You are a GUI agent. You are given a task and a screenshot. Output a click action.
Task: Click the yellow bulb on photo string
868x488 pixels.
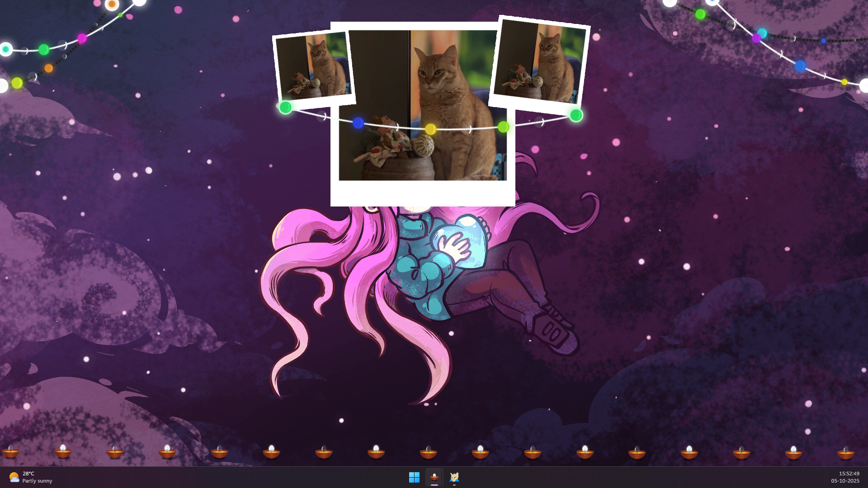coord(430,130)
